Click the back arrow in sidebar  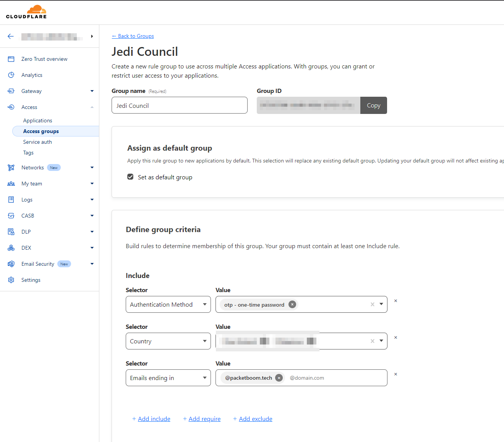click(x=11, y=36)
